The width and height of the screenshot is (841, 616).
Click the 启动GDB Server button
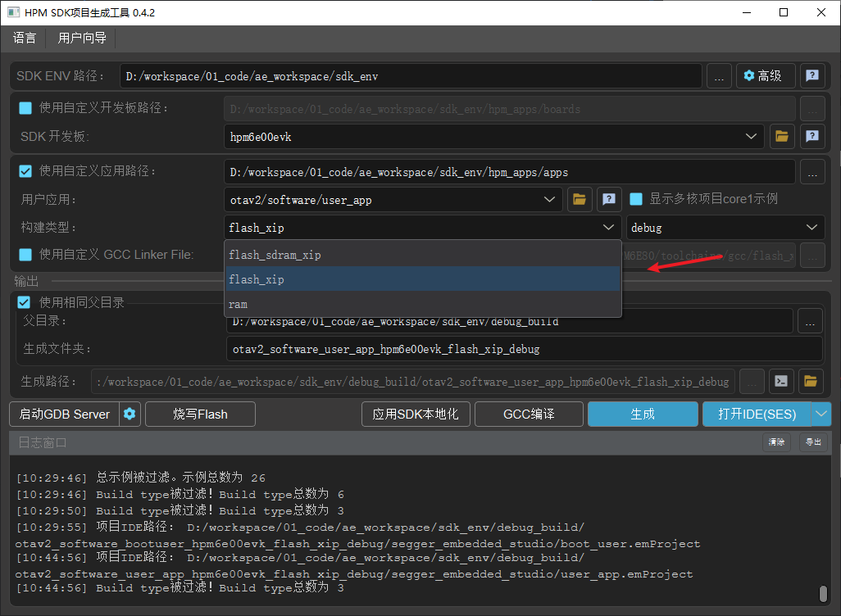(65, 414)
